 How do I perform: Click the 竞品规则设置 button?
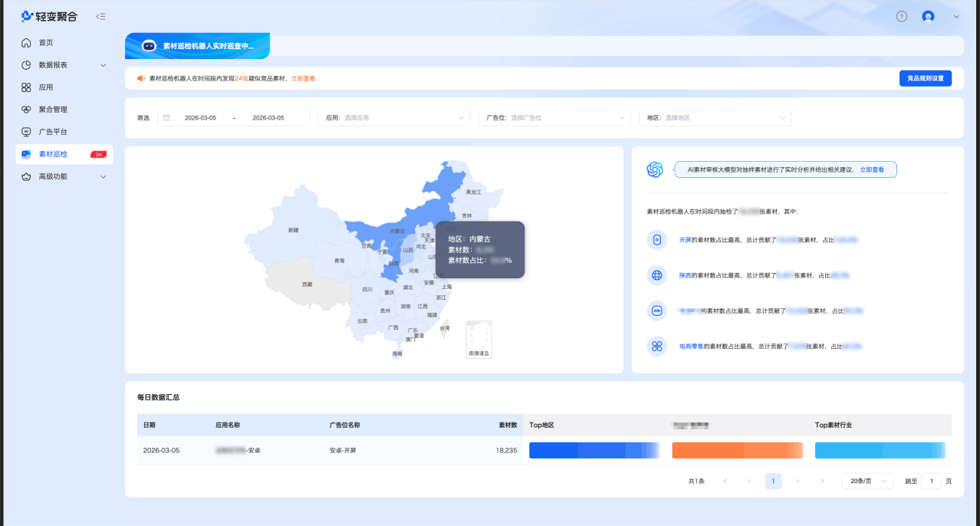pos(925,78)
